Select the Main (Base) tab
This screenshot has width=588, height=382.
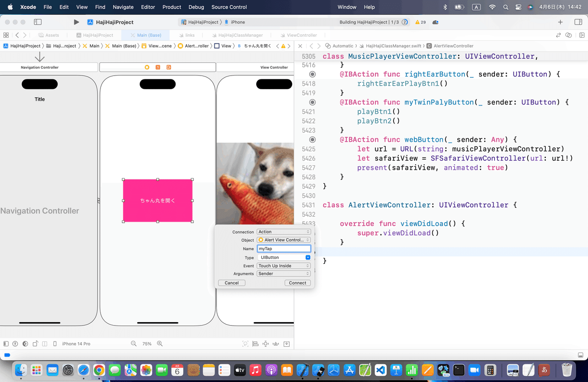[x=146, y=35]
